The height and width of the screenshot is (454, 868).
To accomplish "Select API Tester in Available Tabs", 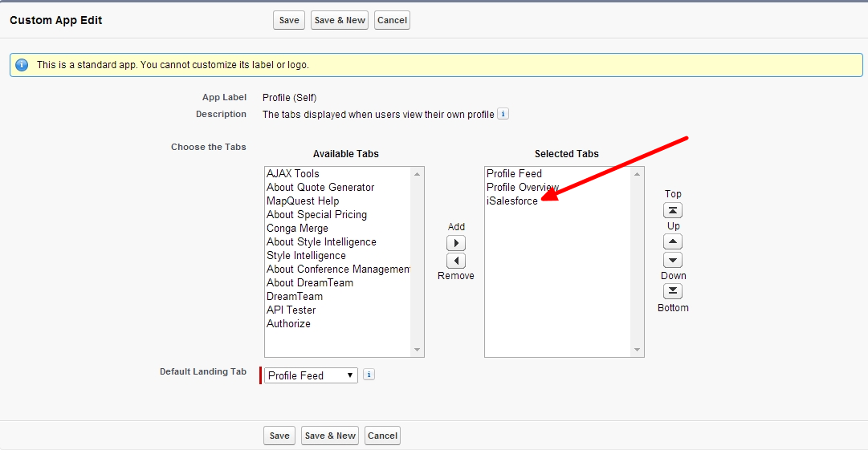I will (338, 310).
